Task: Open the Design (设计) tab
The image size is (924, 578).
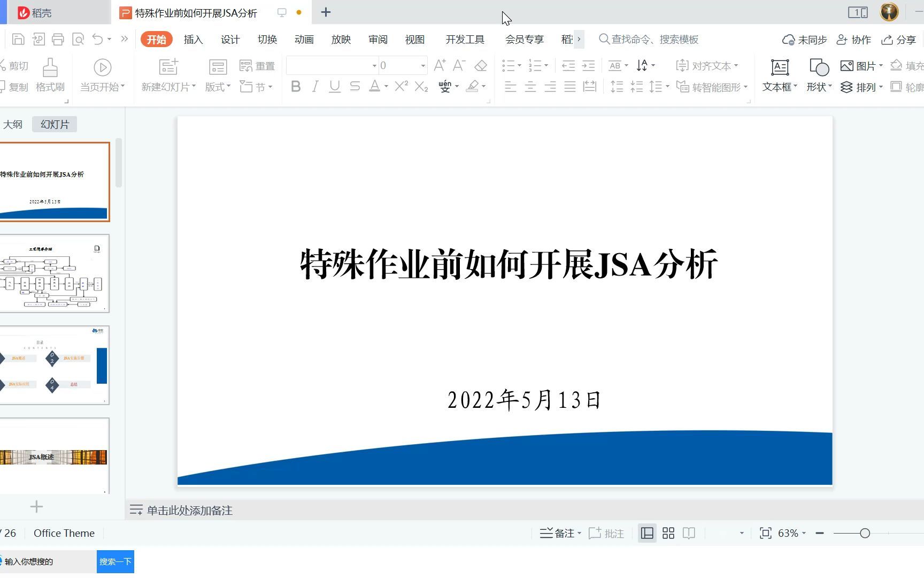Action: 230,40
